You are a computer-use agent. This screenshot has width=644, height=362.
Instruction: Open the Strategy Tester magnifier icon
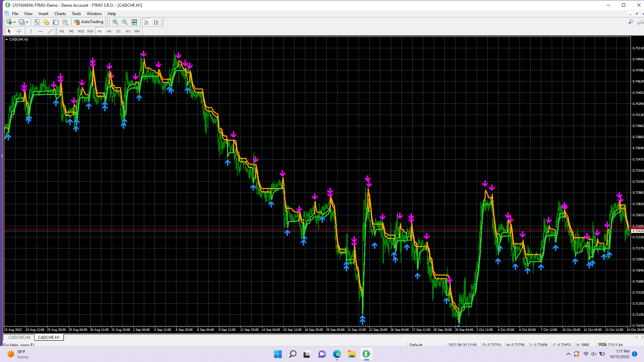coord(65,22)
